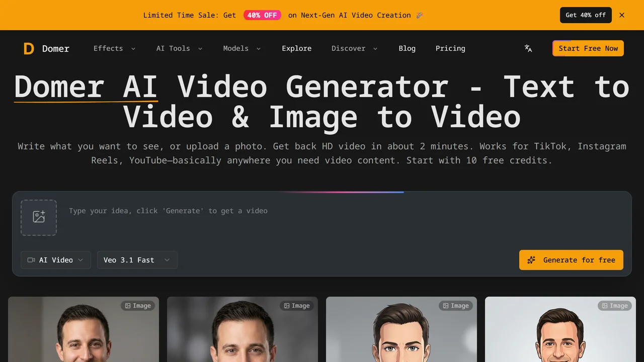Open the AI Tools dropdown menu
The image size is (644, 362).
coord(179,48)
